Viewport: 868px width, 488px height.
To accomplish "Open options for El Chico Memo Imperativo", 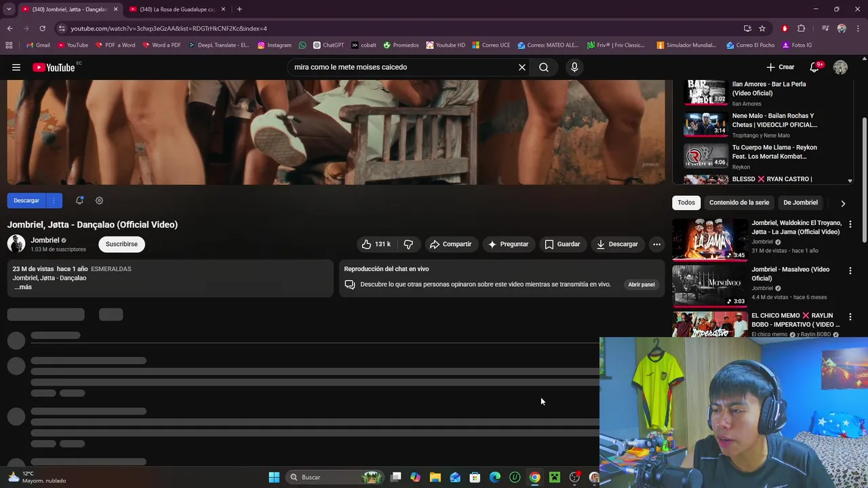I will [x=850, y=317].
